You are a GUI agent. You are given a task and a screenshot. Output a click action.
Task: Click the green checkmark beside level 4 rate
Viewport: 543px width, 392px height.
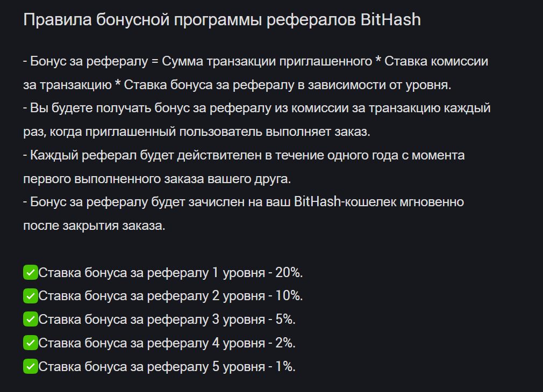click(x=30, y=343)
